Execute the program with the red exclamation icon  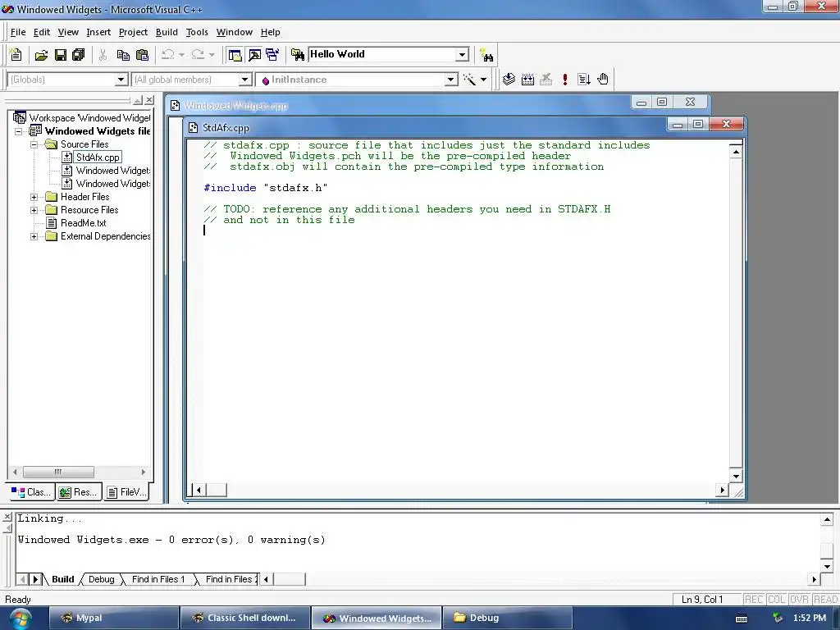564,80
